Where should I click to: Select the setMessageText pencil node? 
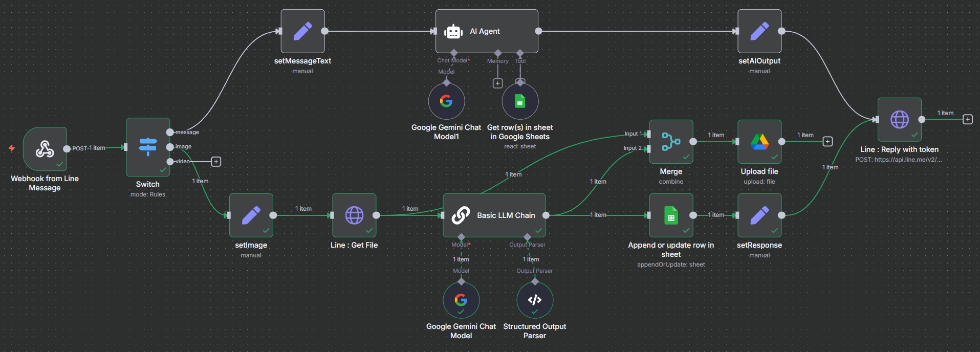tap(302, 31)
